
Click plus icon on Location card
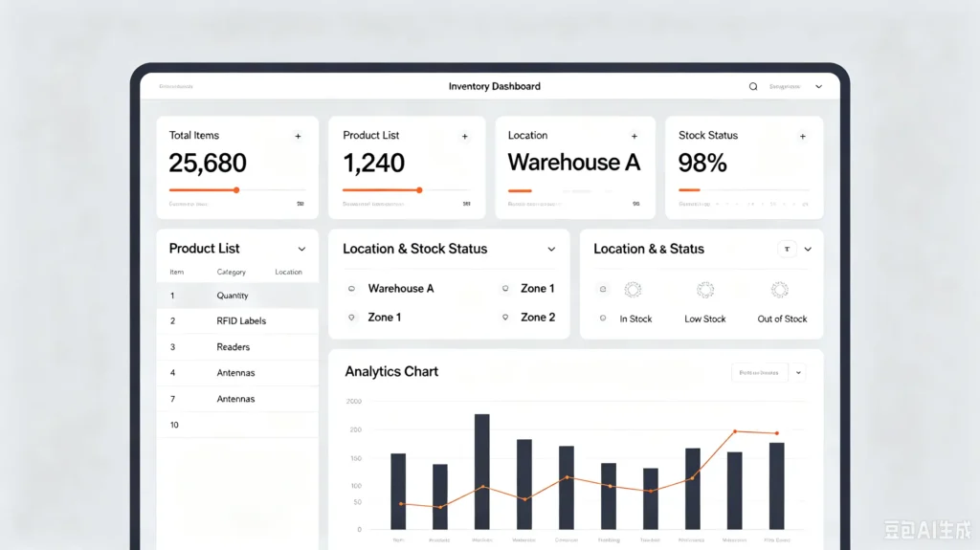tap(635, 136)
